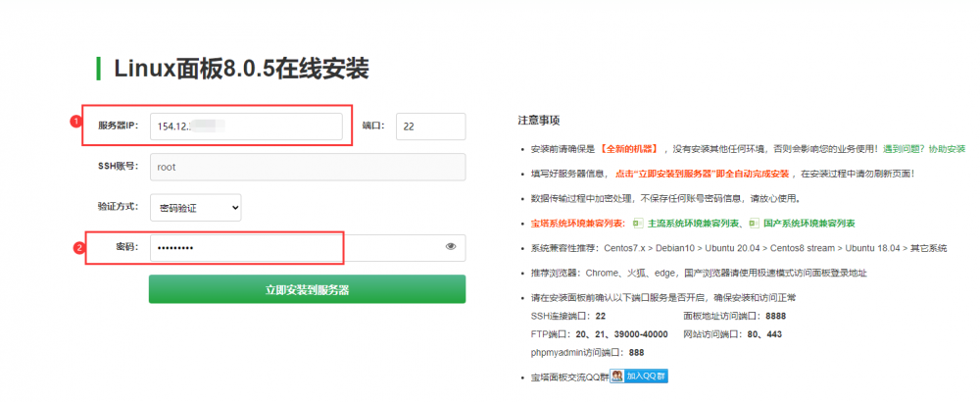This screenshot has height=402, width=980.
Task: Show password with the eye icon
Action: tap(451, 247)
